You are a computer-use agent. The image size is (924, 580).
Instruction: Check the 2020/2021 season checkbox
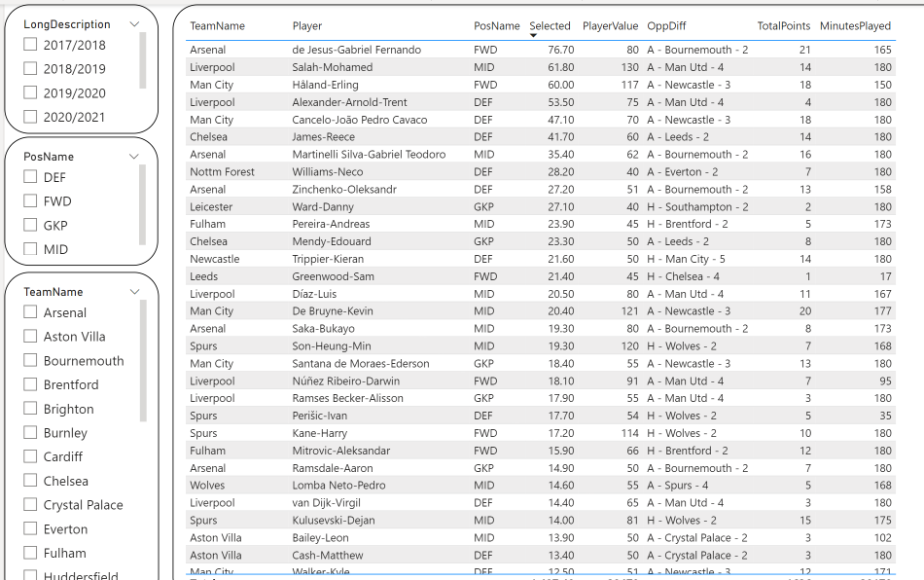click(30, 117)
